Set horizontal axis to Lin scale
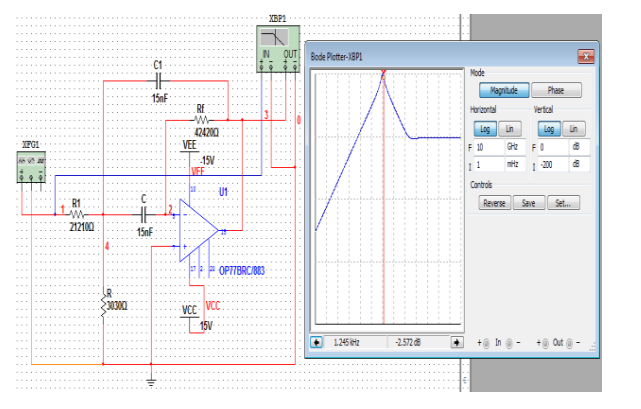The height and width of the screenshot is (409, 641). click(509, 129)
